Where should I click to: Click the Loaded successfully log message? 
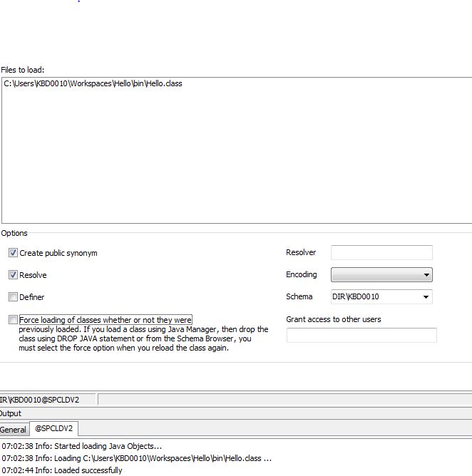(x=62, y=470)
